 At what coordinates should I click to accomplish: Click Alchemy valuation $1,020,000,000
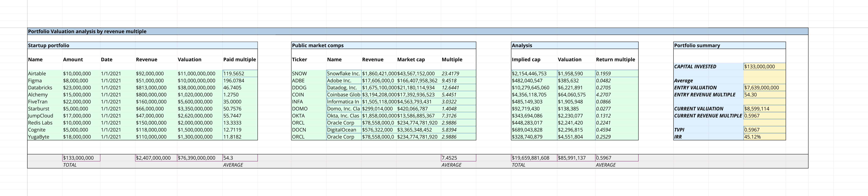pos(200,95)
